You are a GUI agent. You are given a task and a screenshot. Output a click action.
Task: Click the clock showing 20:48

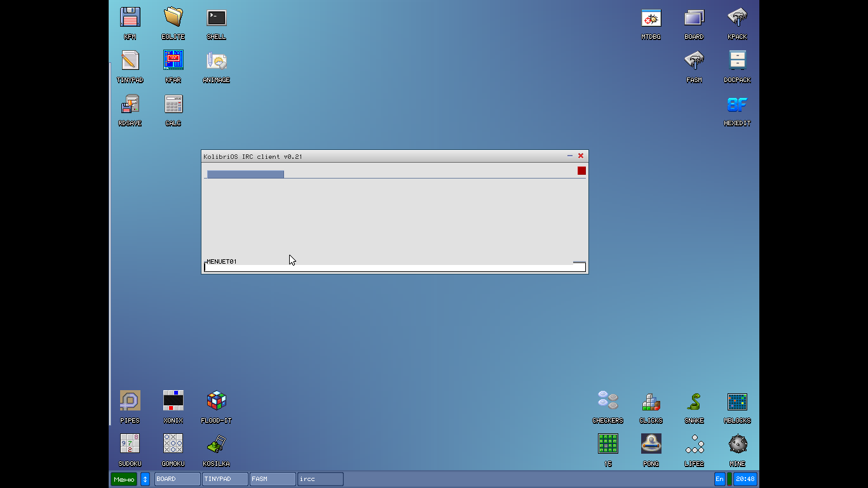coord(745,479)
